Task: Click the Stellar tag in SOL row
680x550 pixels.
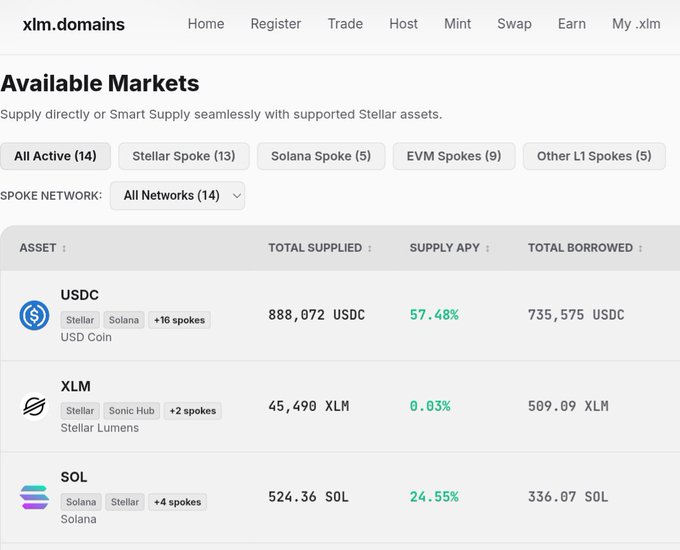Action: coord(125,502)
